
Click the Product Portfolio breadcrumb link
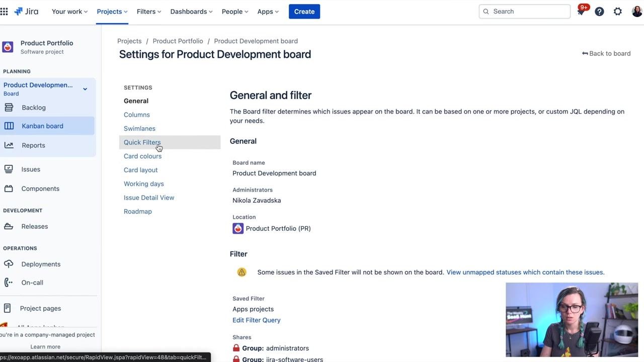pyautogui.click(x=178, y=41)
